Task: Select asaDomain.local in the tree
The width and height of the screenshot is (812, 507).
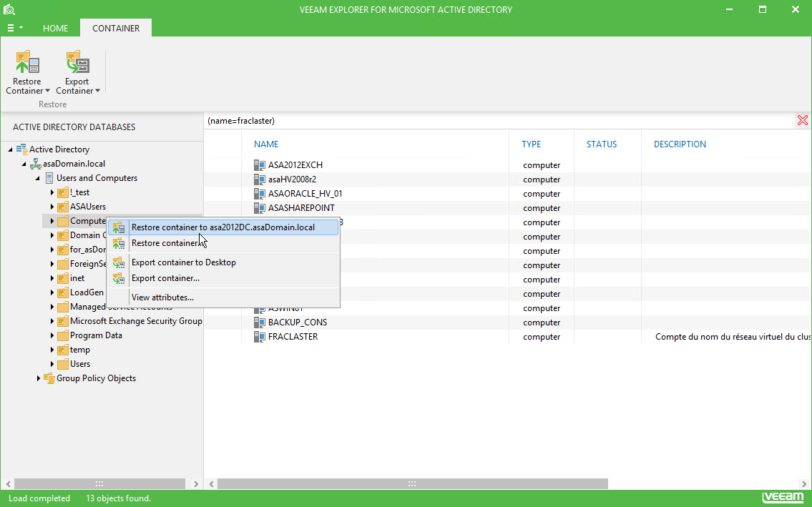Action: click(x=74, y=164)
